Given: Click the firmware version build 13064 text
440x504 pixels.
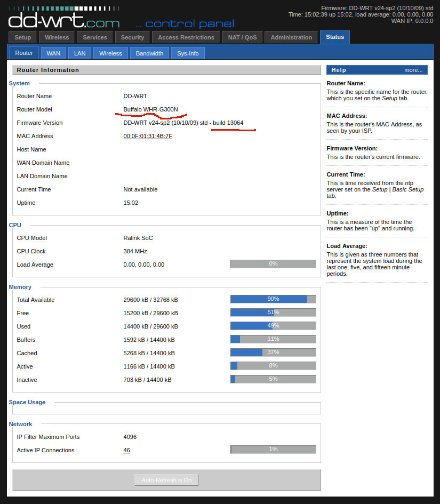Looking at the screenshot, I should pos(228,123).
